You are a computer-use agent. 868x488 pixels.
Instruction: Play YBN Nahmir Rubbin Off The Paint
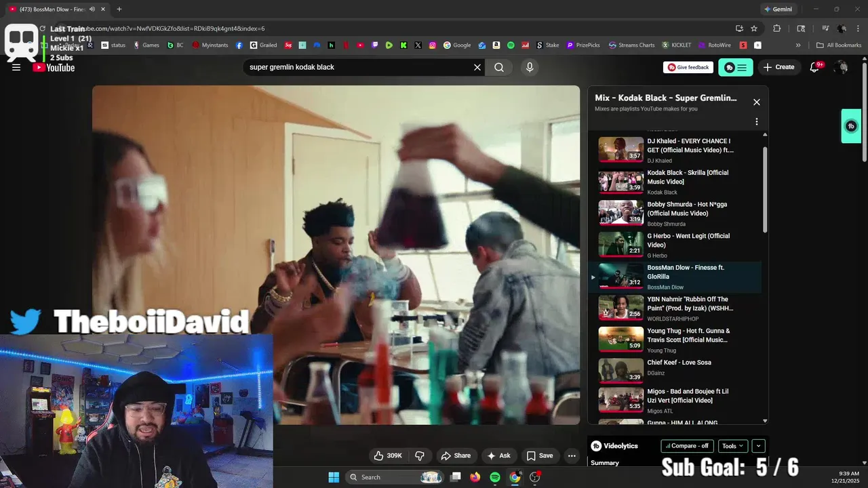click(678, 308)
